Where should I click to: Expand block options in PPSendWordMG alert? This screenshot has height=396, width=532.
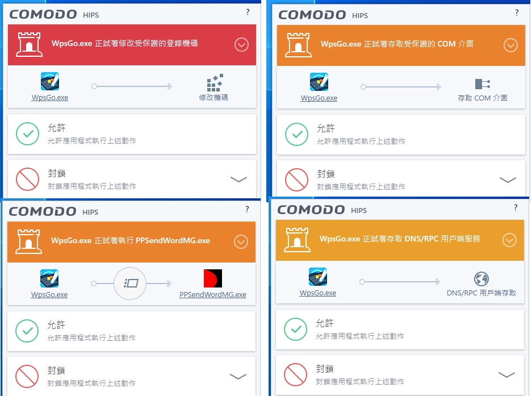pyautogui.click(x=238, y=376)
